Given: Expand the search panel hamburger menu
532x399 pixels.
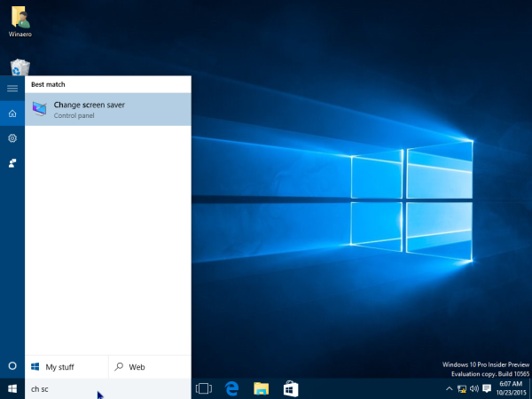Looking at the screenshot, I should coord(12,89).
